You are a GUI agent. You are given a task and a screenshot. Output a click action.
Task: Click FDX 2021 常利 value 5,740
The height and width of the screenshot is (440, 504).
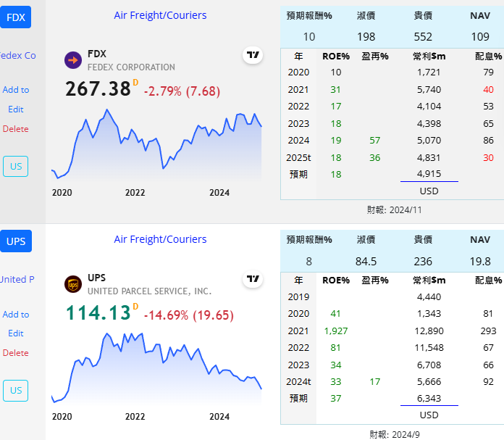tap(429, 89)
